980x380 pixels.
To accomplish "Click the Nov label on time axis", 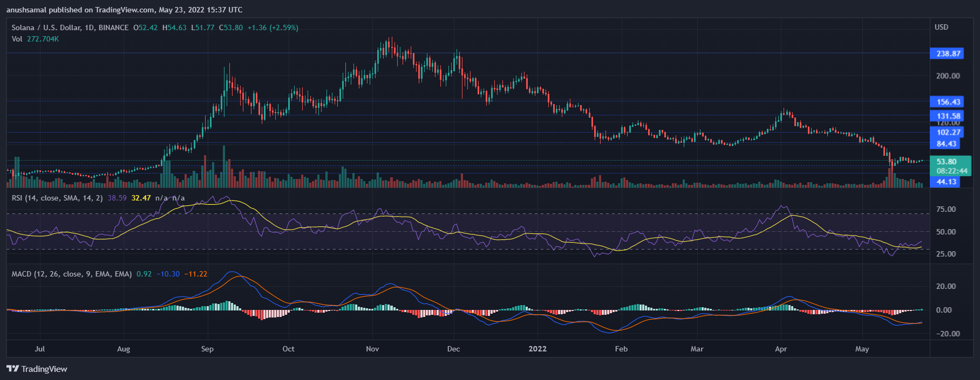I will (x=372, y=349).
